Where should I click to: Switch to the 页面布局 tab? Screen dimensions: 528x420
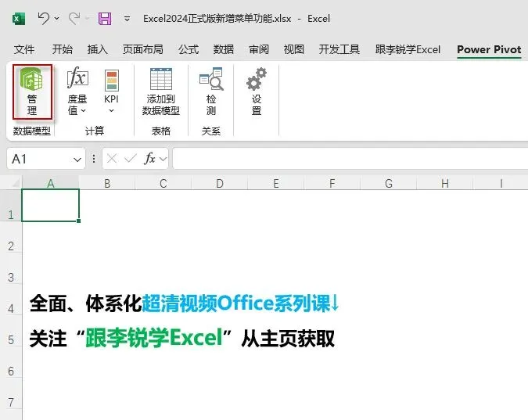(x=143, y=49)
